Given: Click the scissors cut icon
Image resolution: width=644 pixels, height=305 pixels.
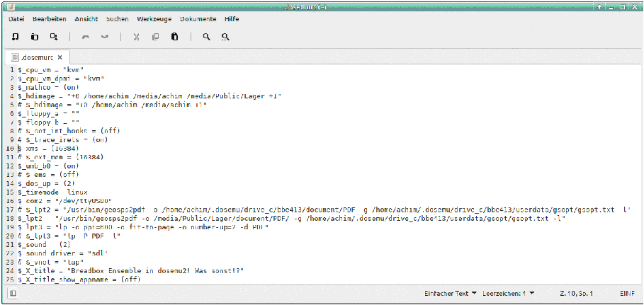Looking at the screenshot, I should pos(136,37).
